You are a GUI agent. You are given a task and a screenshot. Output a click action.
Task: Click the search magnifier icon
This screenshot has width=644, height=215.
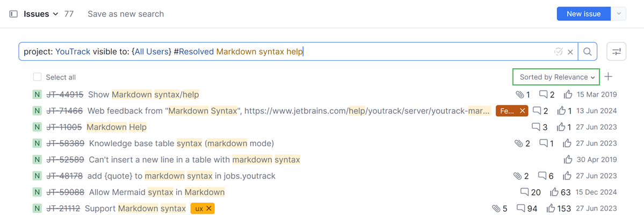tap(588, 52)
